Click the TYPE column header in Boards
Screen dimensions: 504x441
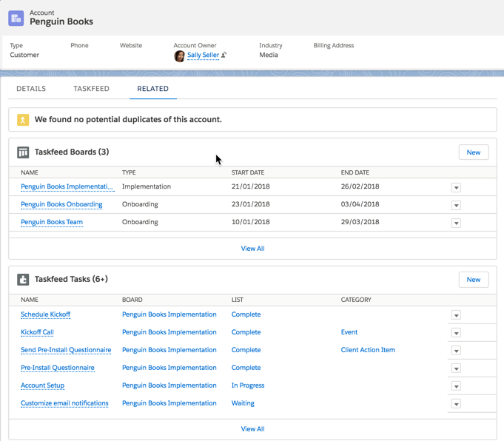point(129,172)
